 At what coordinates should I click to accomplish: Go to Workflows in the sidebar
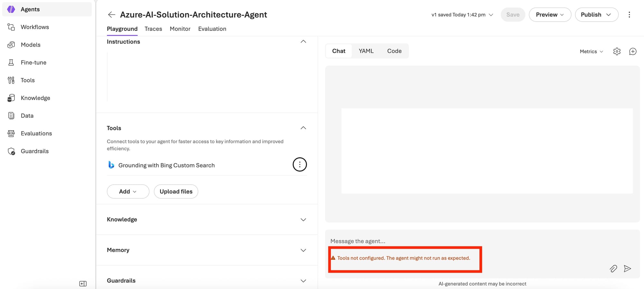[35, 27]
